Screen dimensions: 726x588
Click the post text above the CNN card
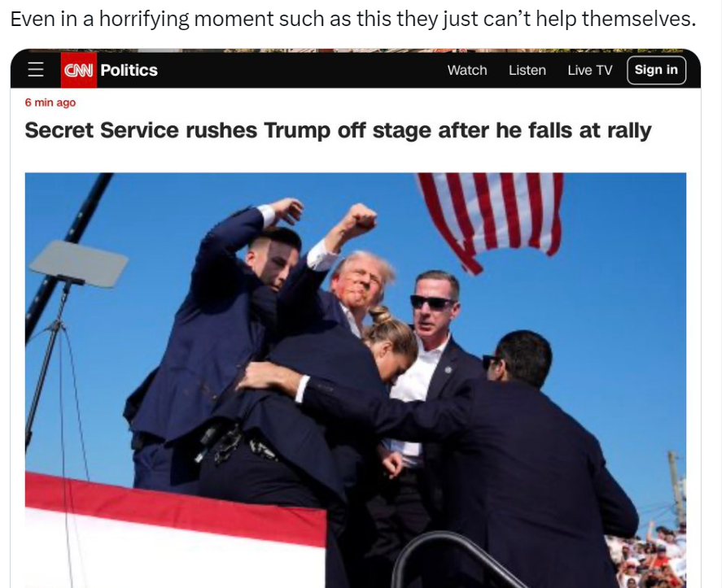click(x=352, y=19)
